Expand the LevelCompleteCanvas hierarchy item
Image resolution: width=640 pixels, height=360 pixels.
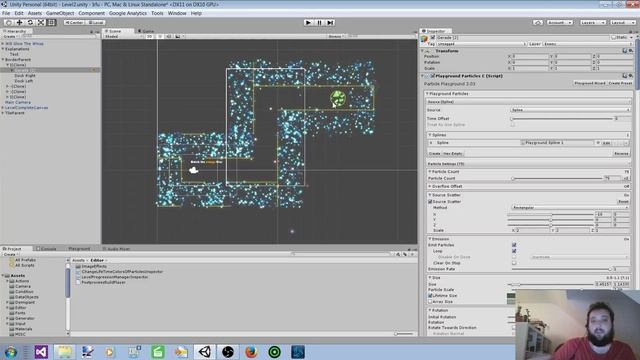coord(3,108)
